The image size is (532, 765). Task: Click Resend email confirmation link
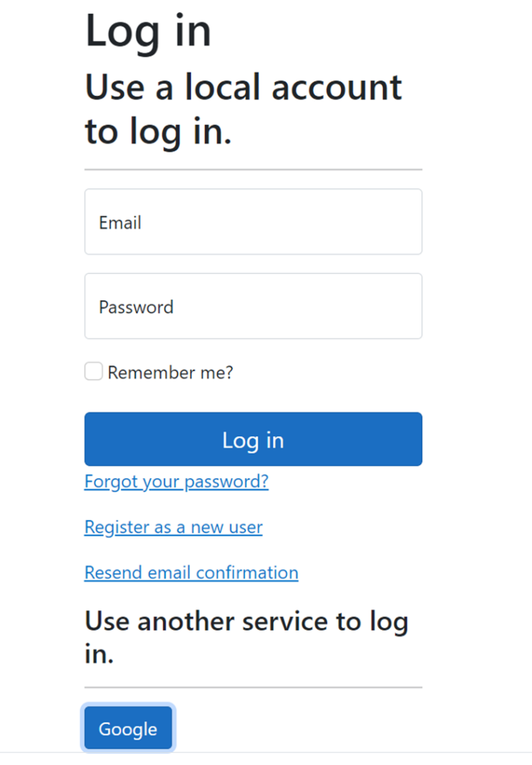[191, 572]
